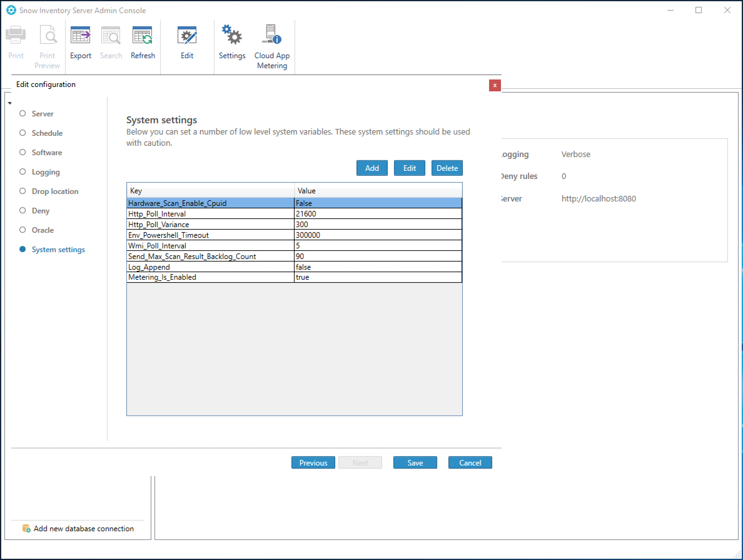Screen dimensions: 743x560
Task: Select the Server radio option
Action: pos(23,114)
